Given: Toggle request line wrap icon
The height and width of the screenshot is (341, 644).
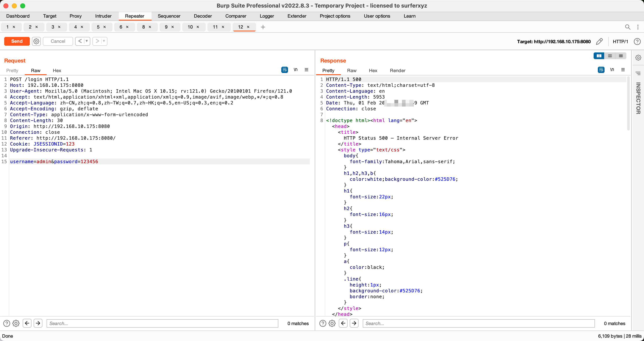Looking at the screenshot, I should coord(284,70).
